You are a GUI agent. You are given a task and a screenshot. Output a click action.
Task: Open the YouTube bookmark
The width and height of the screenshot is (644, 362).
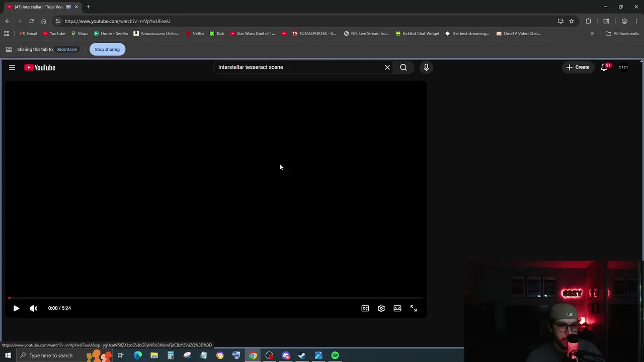click(x=54, y=34)
